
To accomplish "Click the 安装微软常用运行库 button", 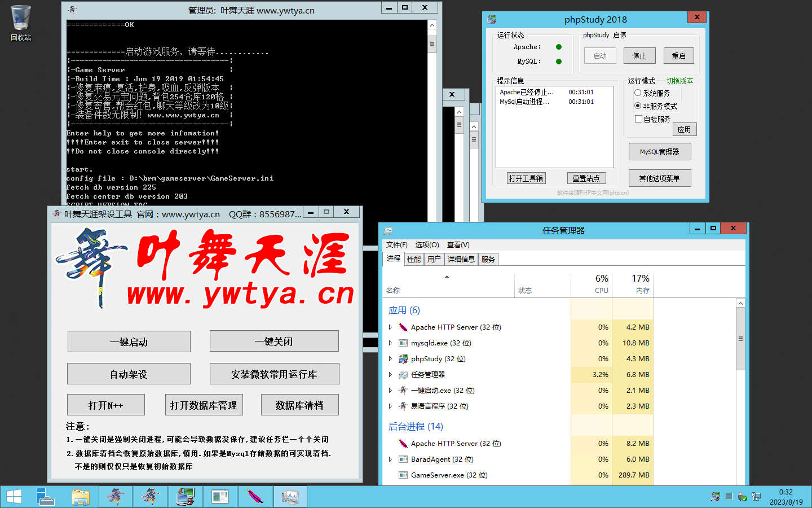I will pyautogui.click(x=274, y=374).
